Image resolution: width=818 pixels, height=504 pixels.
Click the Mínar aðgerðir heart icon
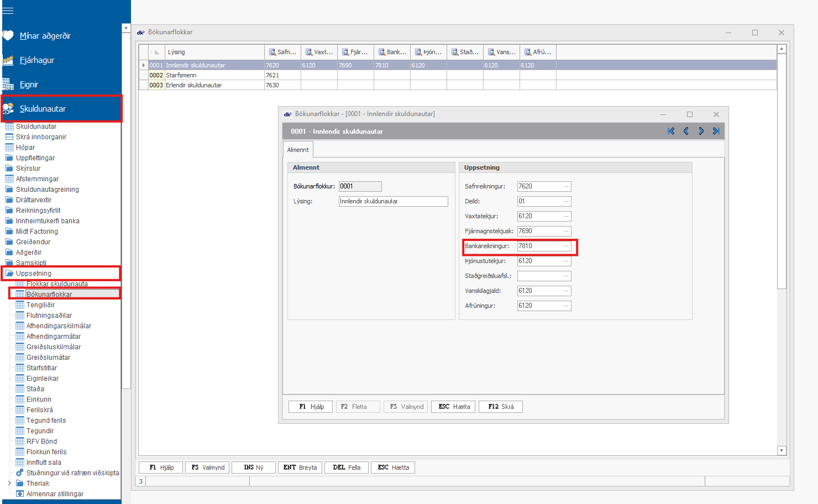click(8, 36)
